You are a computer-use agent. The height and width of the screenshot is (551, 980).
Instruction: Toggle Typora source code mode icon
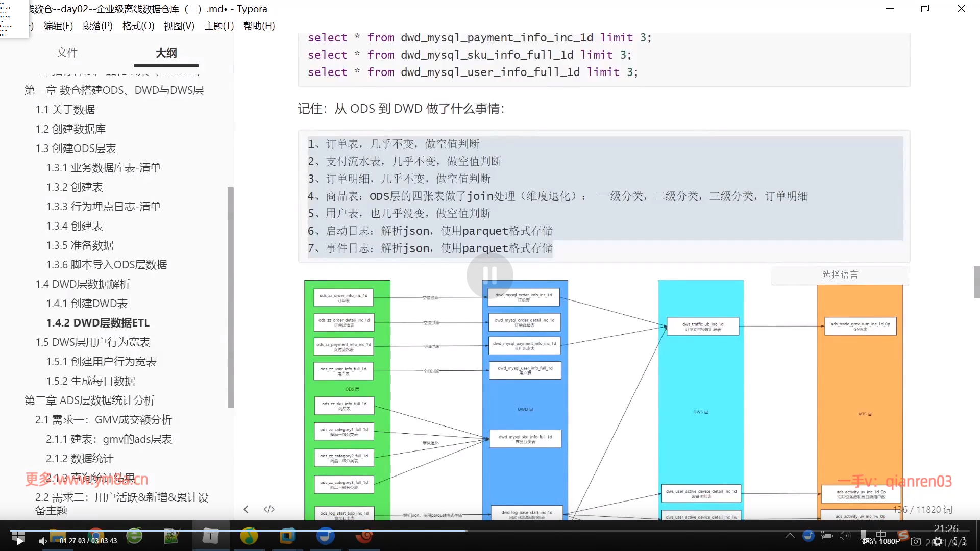(269, 509)
